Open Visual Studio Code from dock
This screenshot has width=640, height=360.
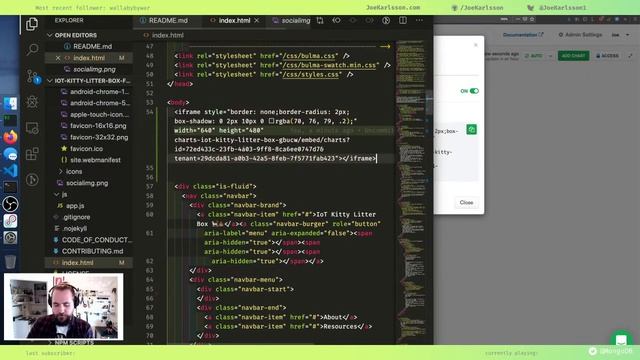click(x=10, y=170)
